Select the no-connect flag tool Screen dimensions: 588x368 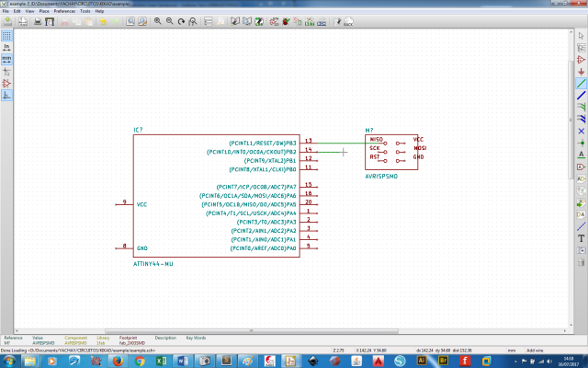click(581, 131)
